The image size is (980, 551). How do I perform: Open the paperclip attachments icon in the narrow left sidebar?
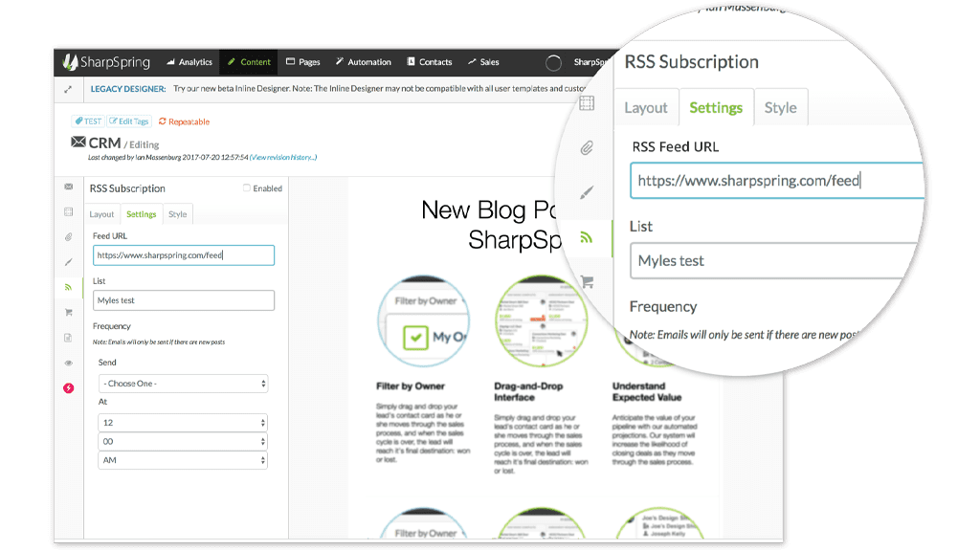pos(69,237)
